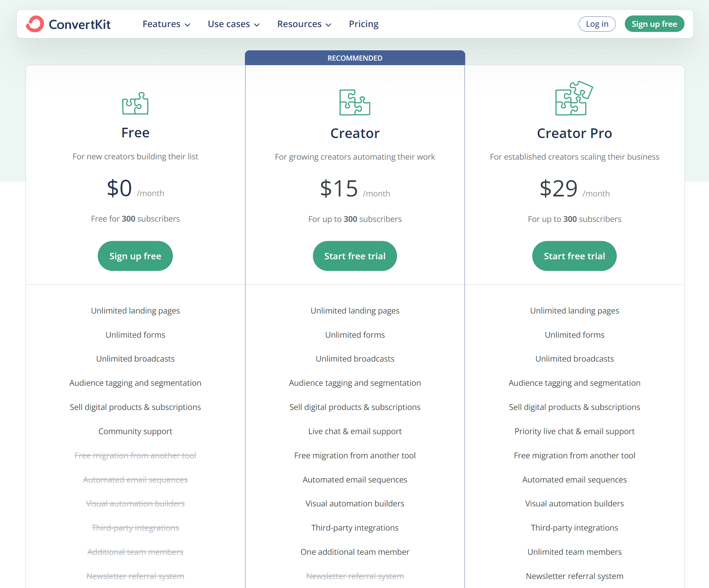Click 'Unlimited landing pages' in Free plan
This screenshot has height=588, width=709.
coord(135,311)
